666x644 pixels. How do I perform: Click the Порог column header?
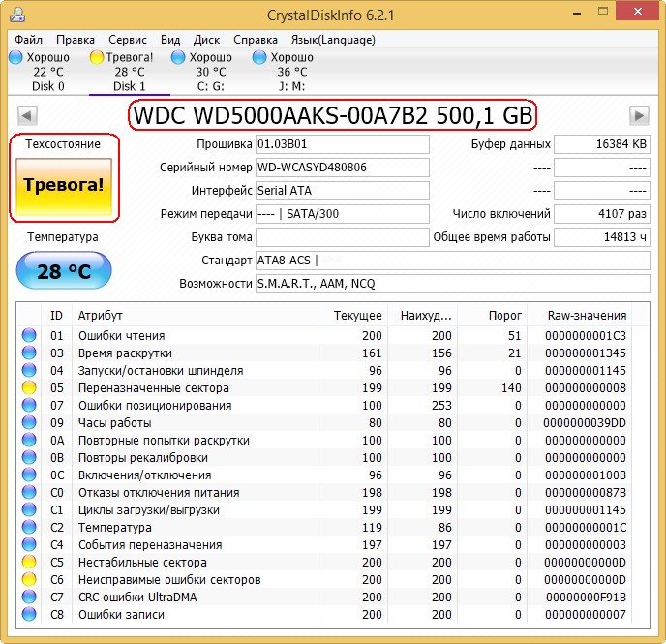[x=492, y=315]
